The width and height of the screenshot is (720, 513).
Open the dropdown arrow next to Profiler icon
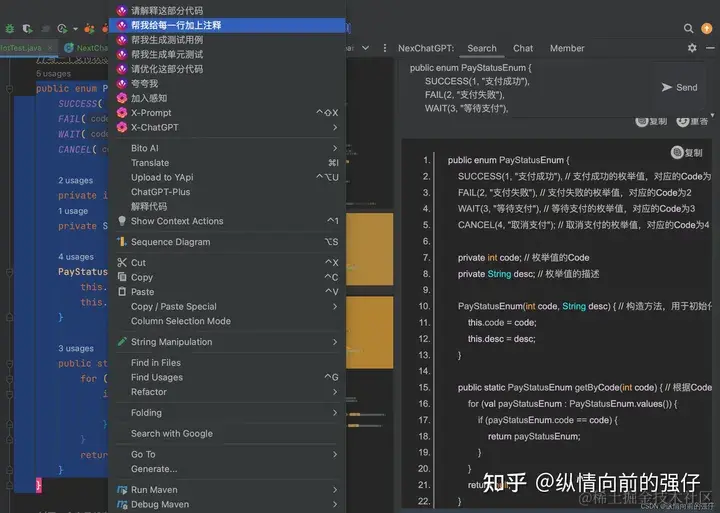click(75, 29)
